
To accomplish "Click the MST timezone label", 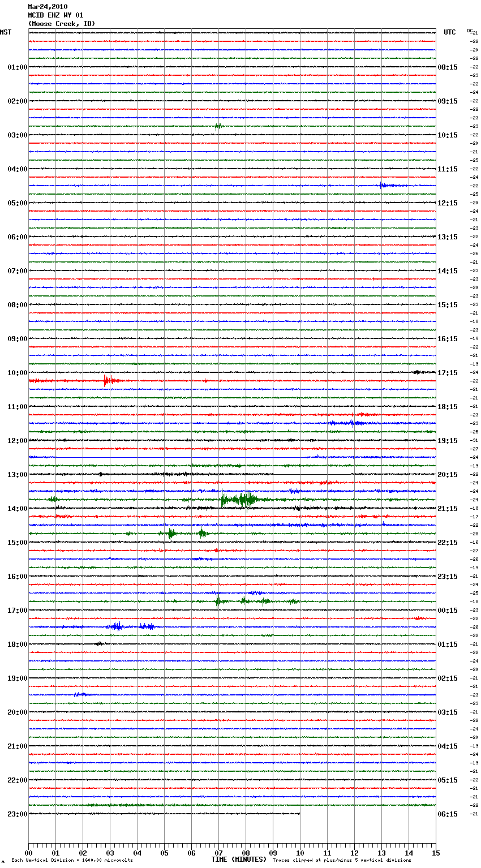I will pyautogui.click(x=6, y=32).
